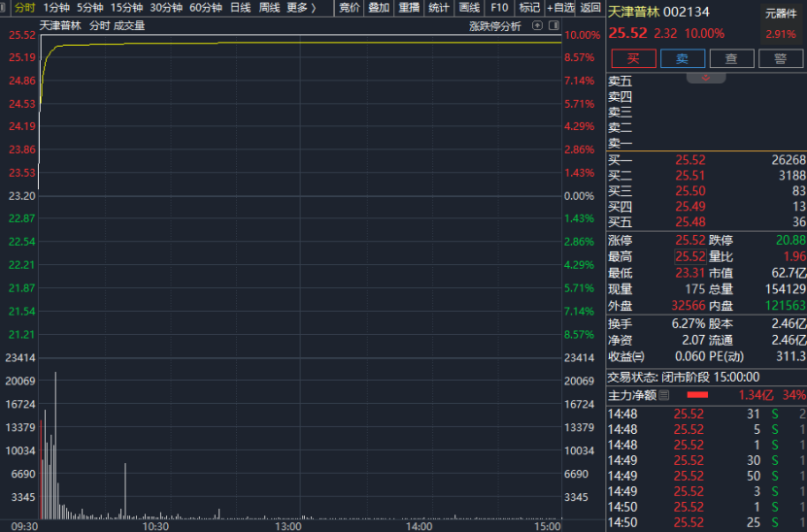Click the 统计 statistics button
This screenshot has height=532, width=807.
point(439,8)
